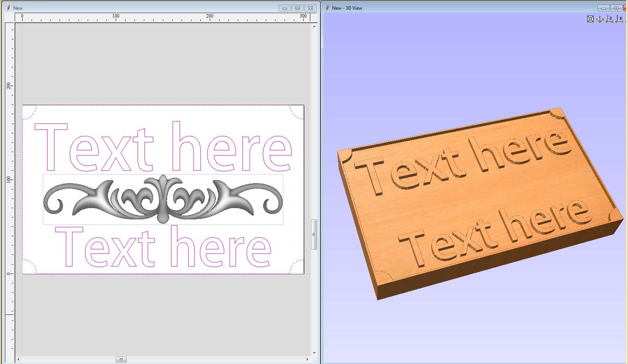Select the upper "Text here" vector outline
The height and width of the screenshot is (364, 628).
(x=163, y=147)
